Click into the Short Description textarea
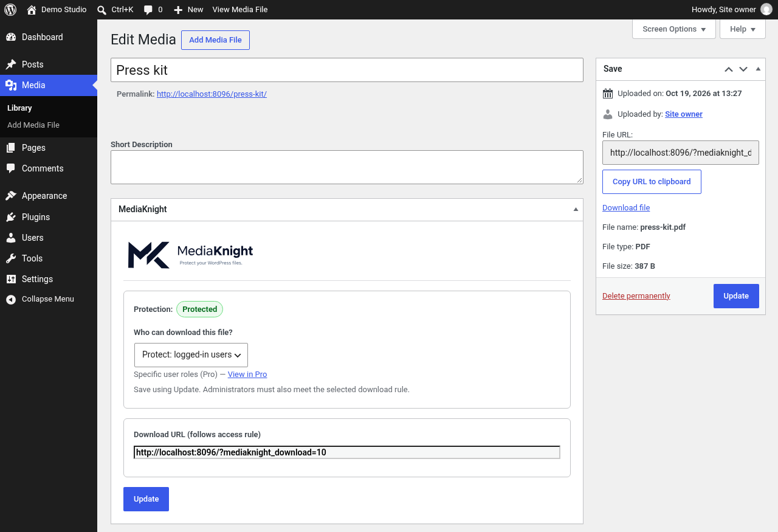Screen dimensions: 778x532 tap(347, 167)
